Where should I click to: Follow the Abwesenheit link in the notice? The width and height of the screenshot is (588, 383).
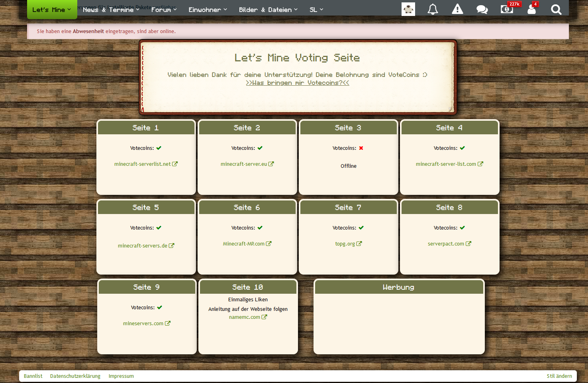point(88,31)
